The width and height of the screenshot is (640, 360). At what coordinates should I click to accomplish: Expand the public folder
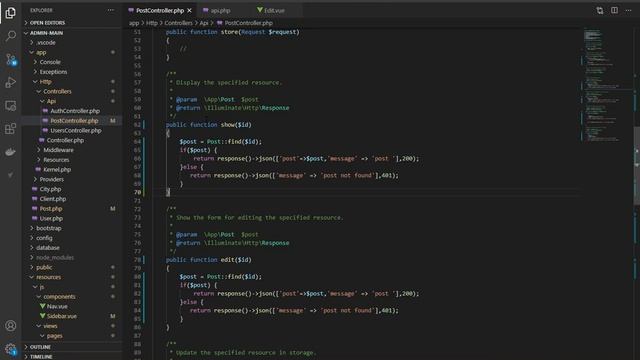tap(44, 268)
